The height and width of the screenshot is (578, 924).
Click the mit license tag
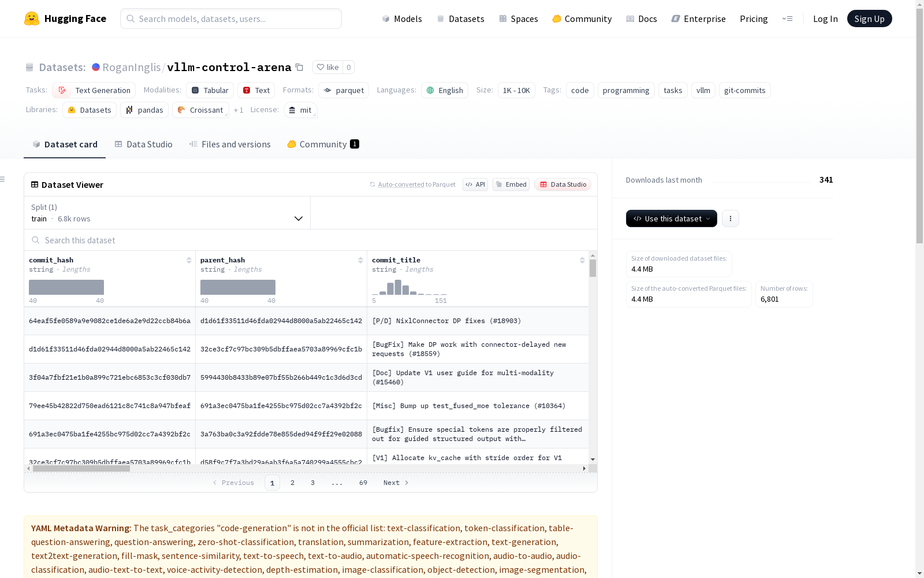300,110
